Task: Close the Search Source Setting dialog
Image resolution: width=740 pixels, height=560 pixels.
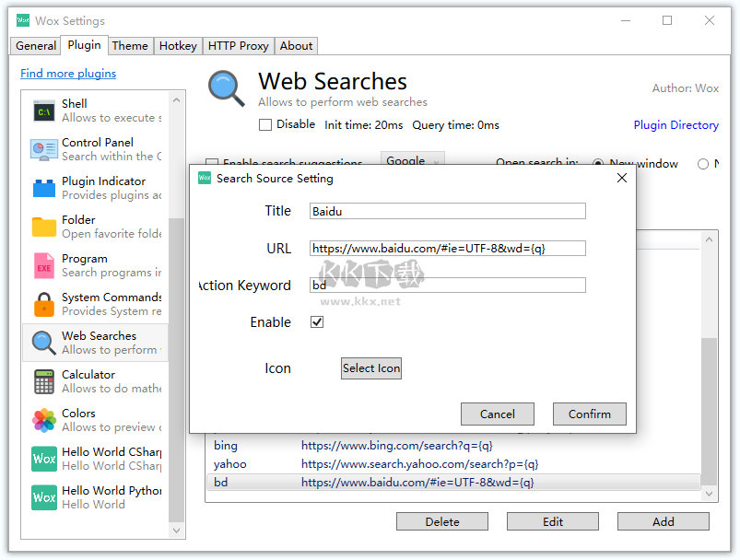Action: (621, 178)
